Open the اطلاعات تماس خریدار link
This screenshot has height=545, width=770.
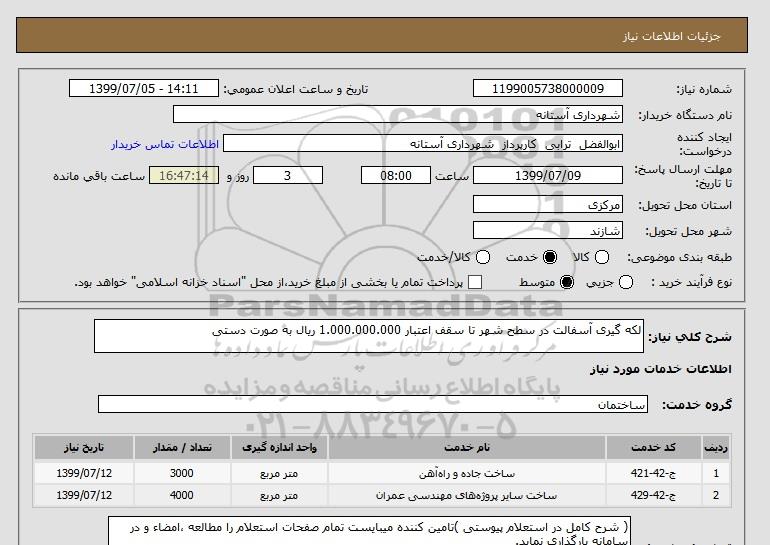(165, 144)
